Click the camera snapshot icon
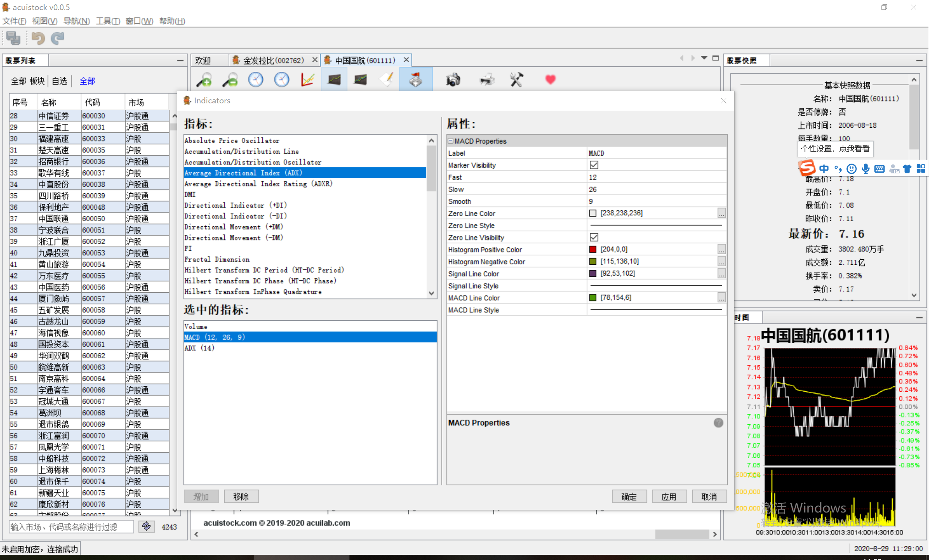 click(x=453, y=79)
